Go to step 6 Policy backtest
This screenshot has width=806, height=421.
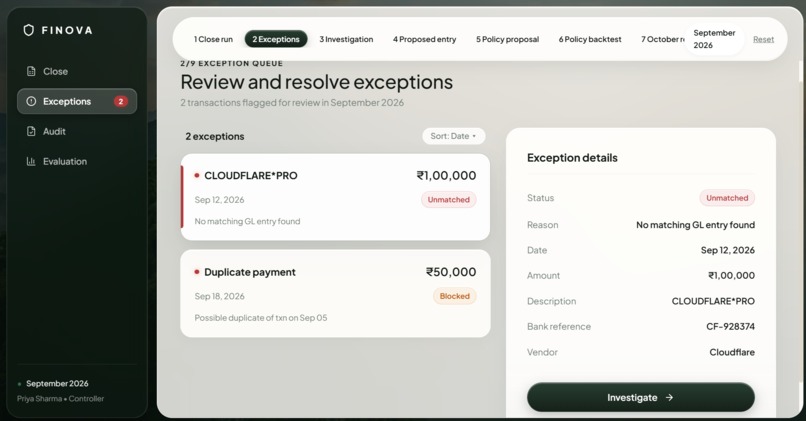[x=590, y=39]
